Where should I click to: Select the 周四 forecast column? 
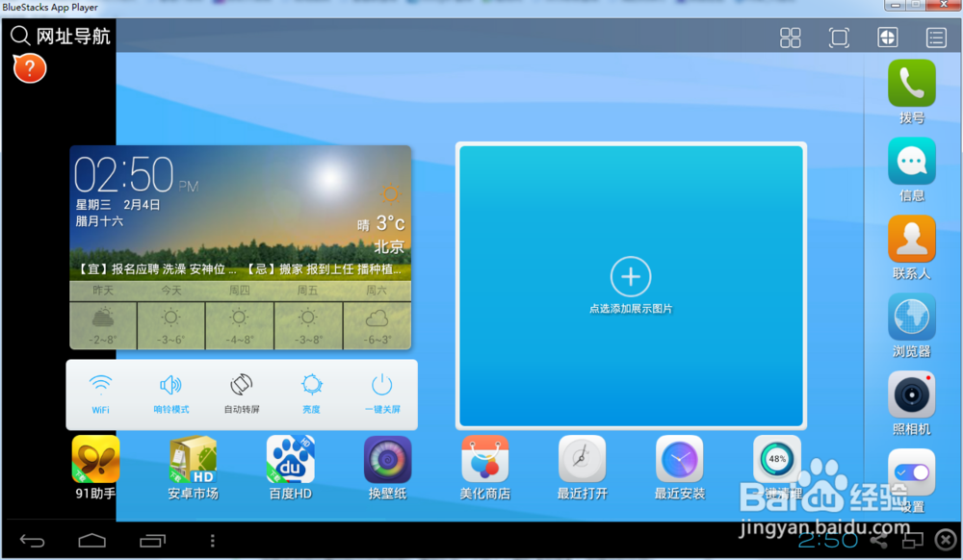pos(240,316)
